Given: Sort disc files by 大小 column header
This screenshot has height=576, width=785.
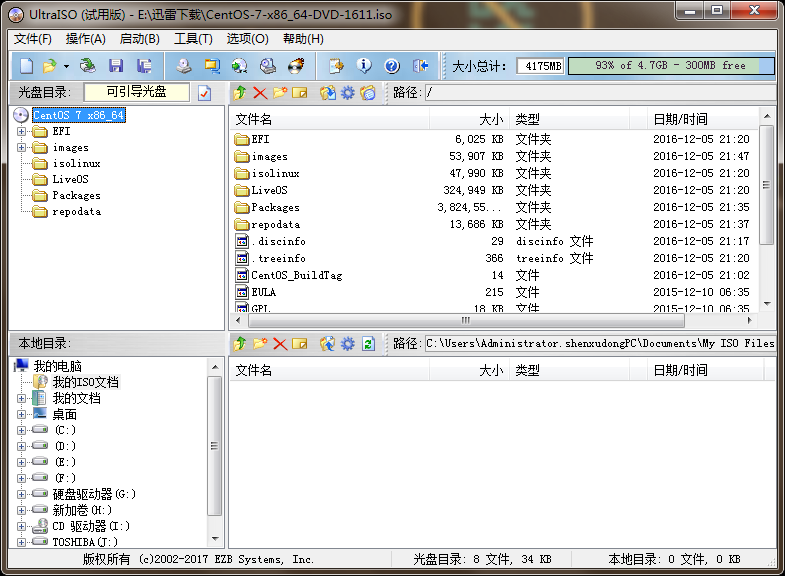Looking at the screenshot, I should click(469, 119).
